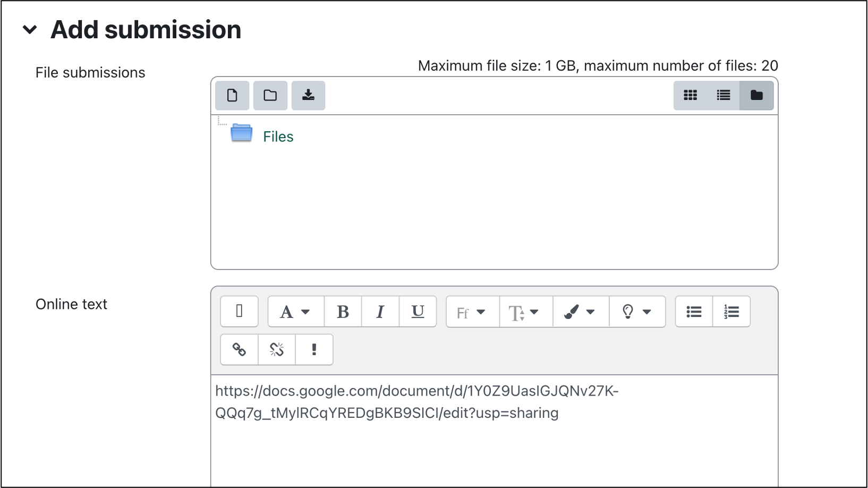Run the accessibility checker
This screenshot has height=488, width=868.
click(314, 349)
